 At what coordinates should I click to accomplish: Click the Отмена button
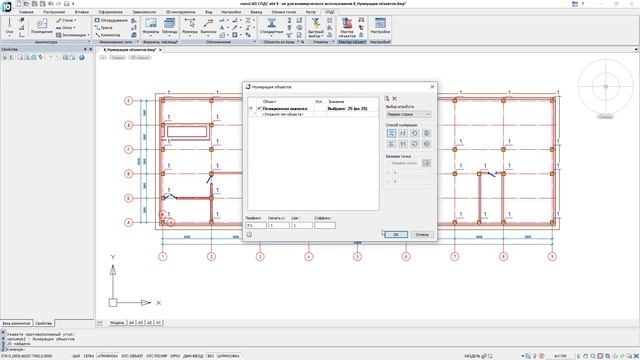[x=422, y=235]
